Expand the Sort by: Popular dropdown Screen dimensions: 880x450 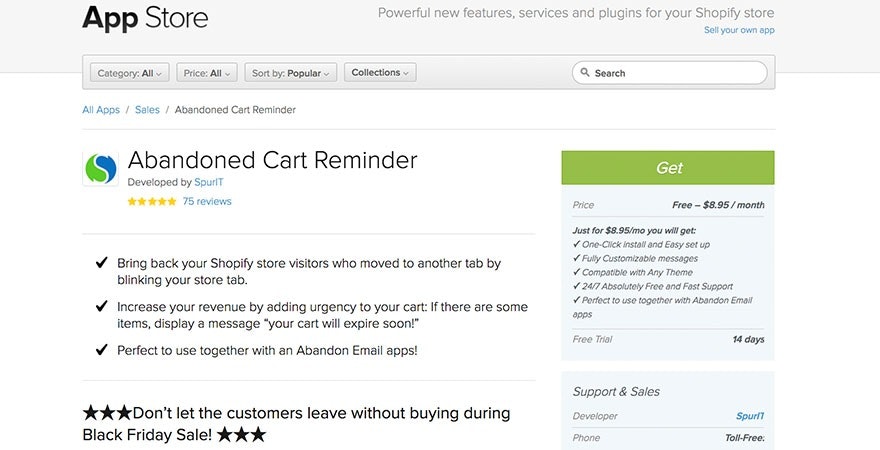tap(290, 73)
